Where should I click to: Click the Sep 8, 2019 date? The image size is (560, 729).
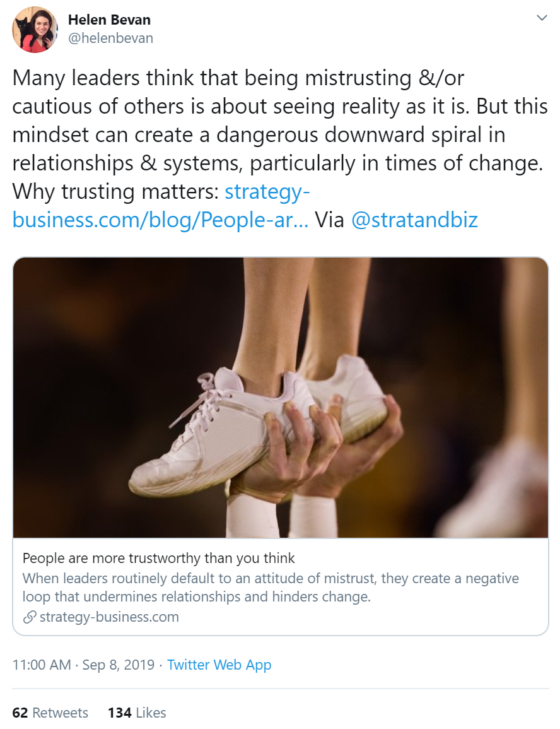[120, 665]
